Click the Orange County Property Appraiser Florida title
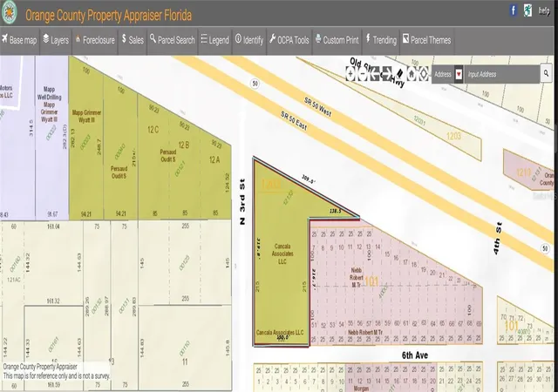 click(108, 16)
